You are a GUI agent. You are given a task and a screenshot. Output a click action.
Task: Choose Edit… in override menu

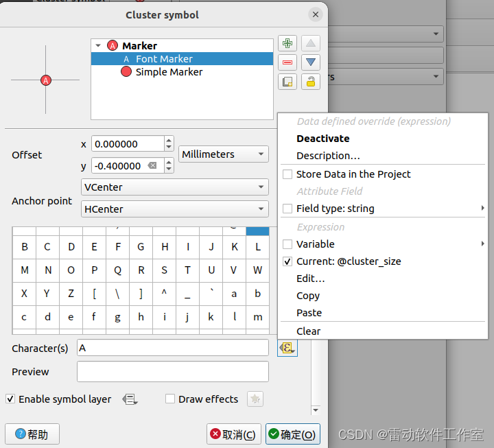(310, 279)
